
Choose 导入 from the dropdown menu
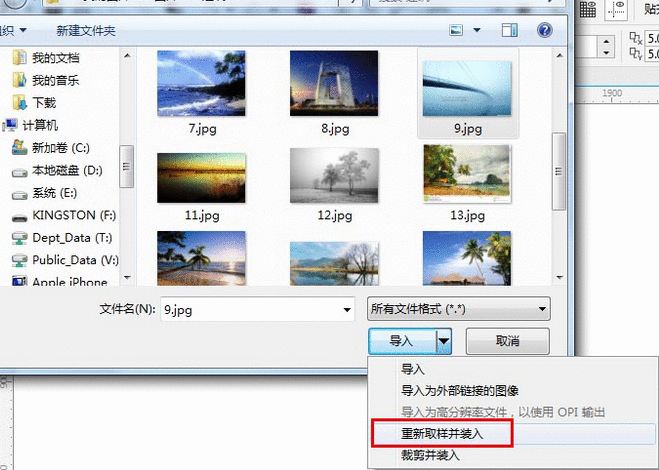click(x=413, y=370)
